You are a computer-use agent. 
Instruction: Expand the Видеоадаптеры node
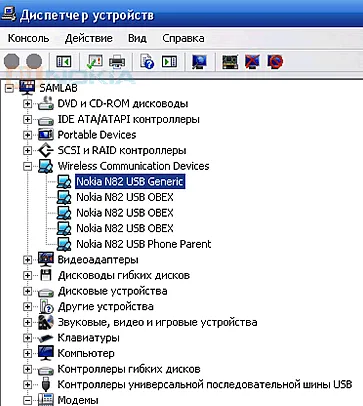(28, 260)
